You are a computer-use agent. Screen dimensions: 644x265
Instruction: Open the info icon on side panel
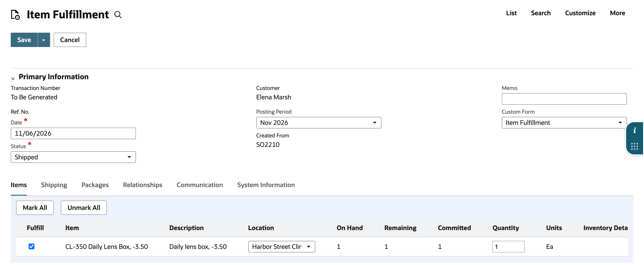635,130
